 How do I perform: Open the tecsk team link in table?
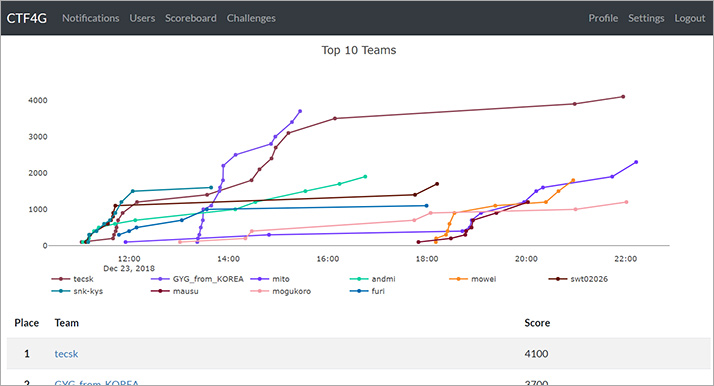tap(66, 354)
